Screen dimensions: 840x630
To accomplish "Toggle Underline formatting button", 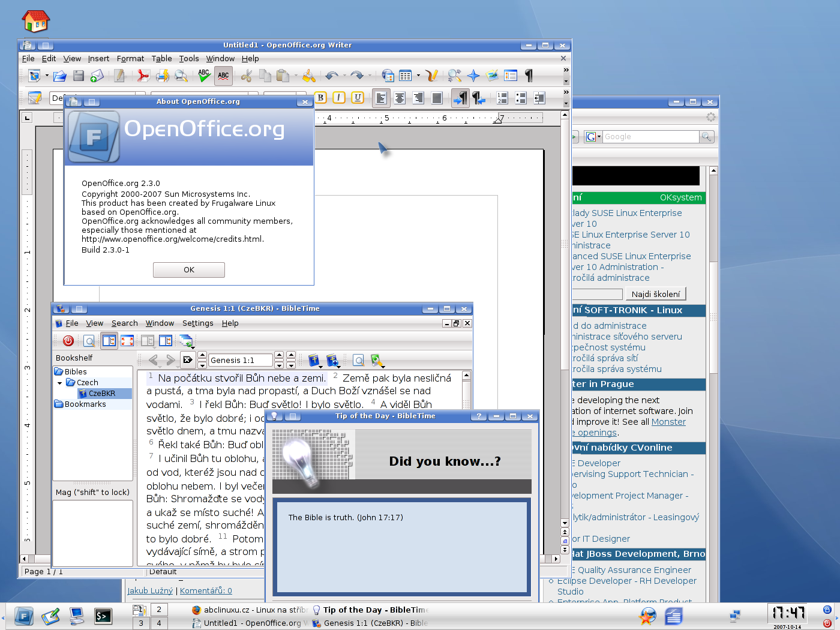I will pos(358,98).
